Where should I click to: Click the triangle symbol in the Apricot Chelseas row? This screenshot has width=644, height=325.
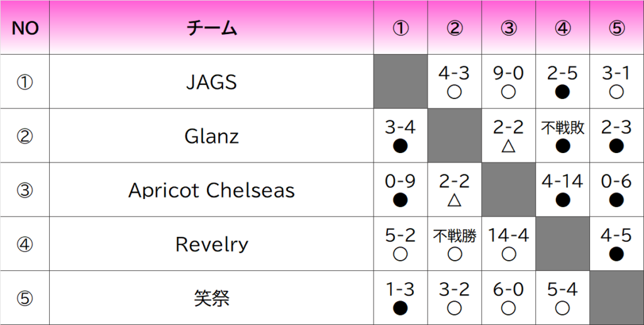point(455,200)
